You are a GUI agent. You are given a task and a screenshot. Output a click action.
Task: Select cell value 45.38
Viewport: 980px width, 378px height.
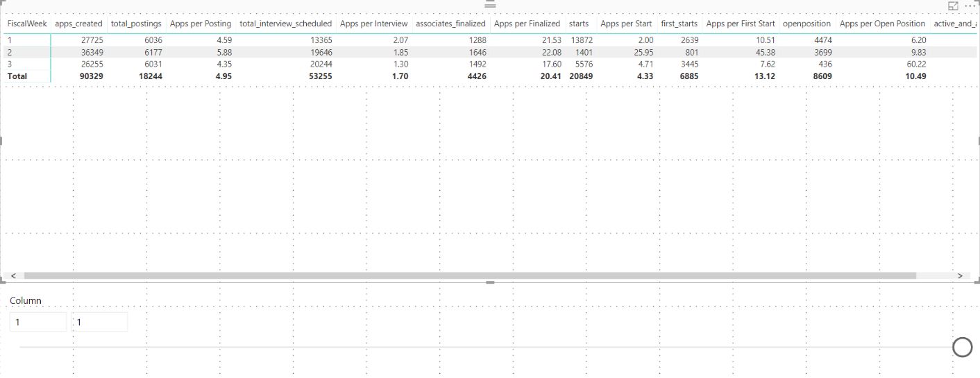766,53
